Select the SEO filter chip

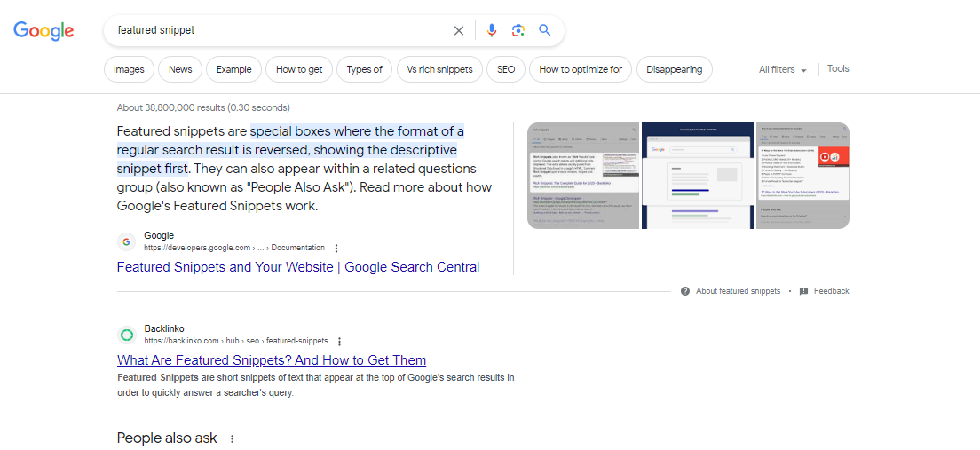506,69
